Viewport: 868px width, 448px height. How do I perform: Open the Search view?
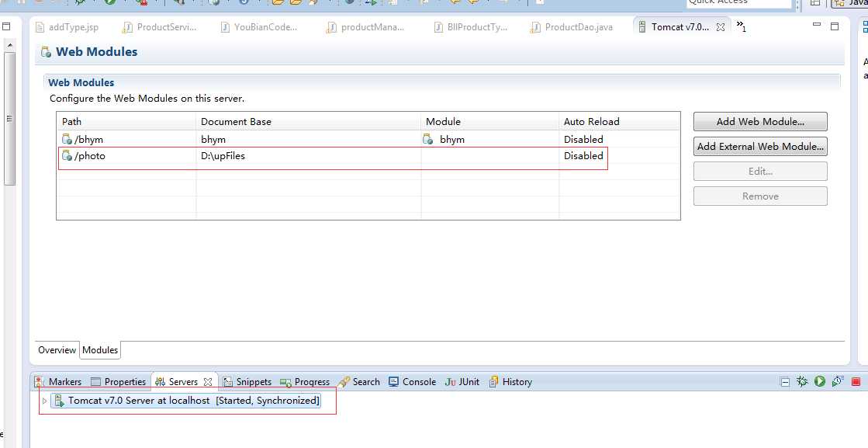359,381
